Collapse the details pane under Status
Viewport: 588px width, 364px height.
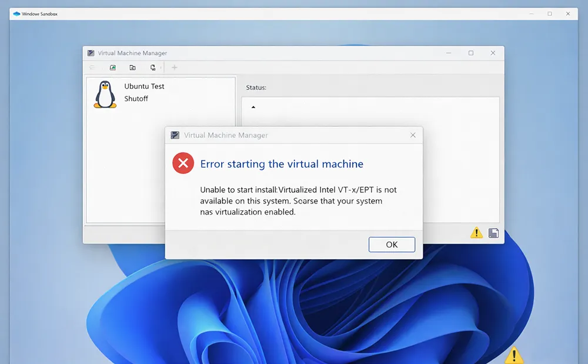pos(253,107)
